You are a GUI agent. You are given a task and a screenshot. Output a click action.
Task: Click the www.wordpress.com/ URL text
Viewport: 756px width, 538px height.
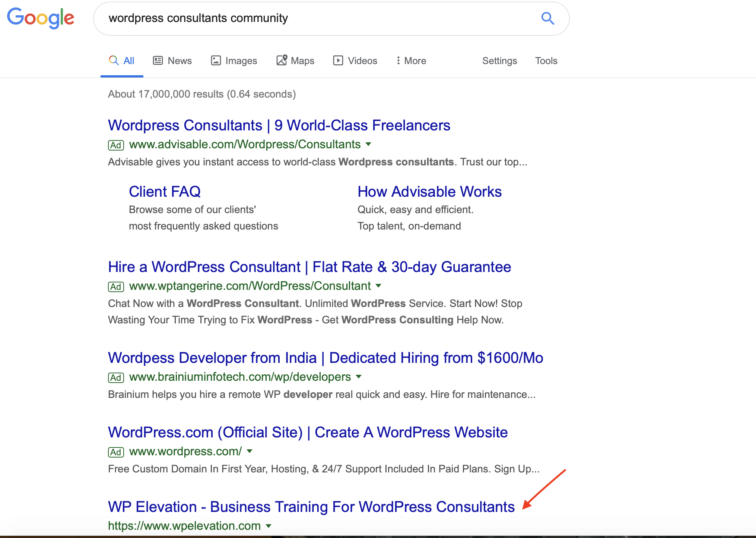point(185,451)
